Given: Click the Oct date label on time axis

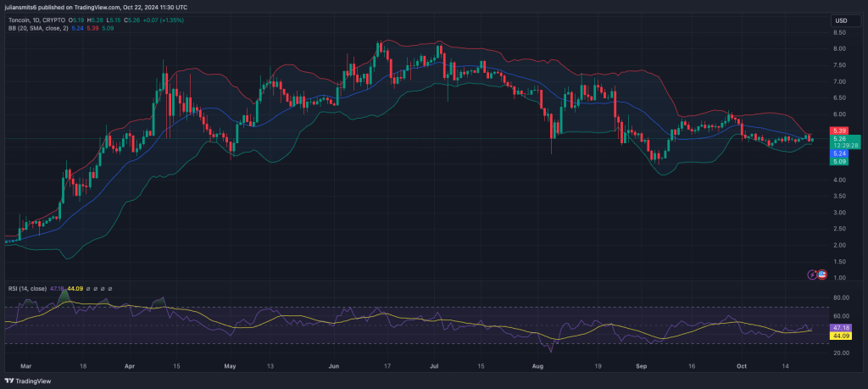Looking at the screenshot, I should point(742,366).
